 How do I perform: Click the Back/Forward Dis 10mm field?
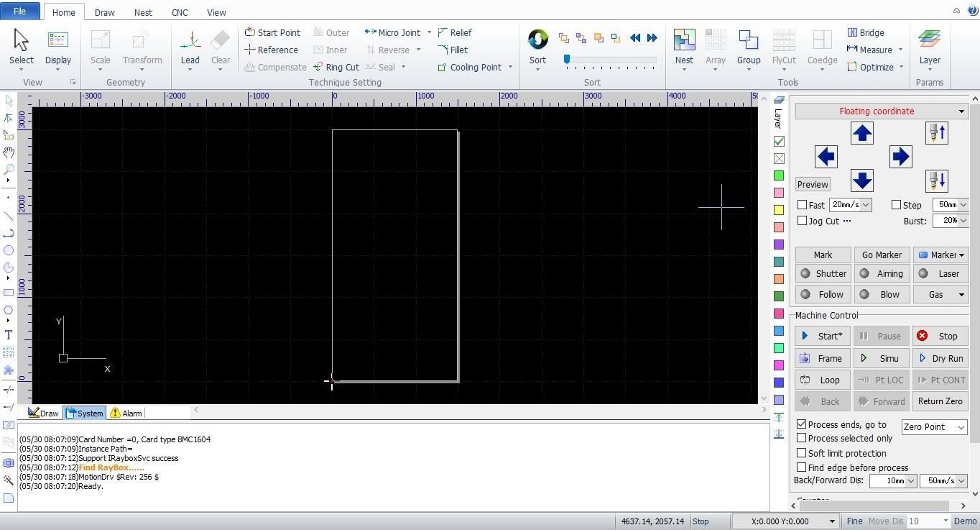(893, 480)
